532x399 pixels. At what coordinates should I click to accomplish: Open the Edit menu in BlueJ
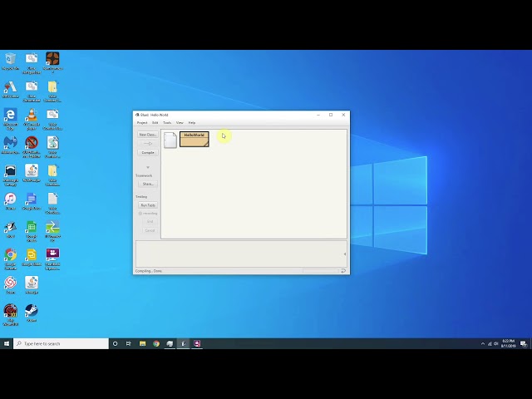155,123
